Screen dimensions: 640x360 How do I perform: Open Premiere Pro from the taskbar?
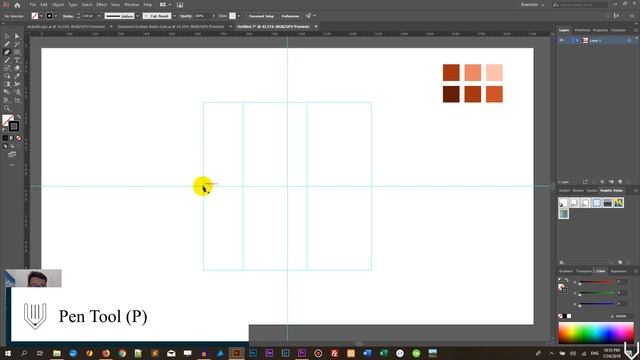302,353
